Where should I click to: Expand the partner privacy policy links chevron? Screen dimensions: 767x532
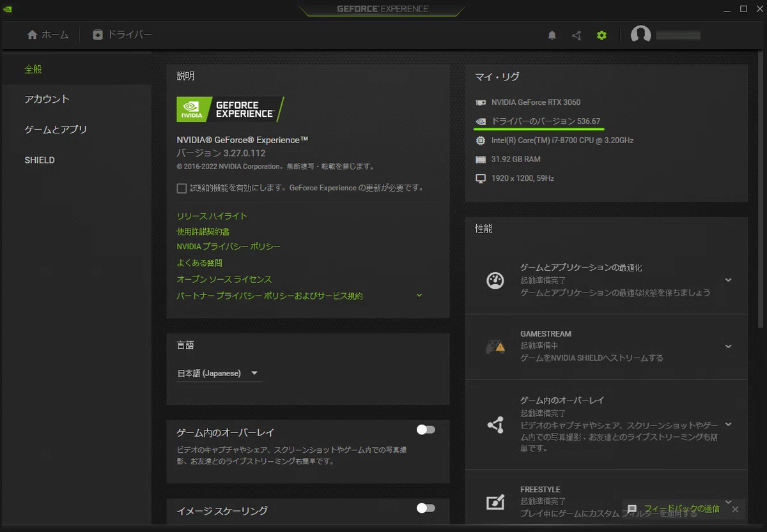(x=419, y=296)
